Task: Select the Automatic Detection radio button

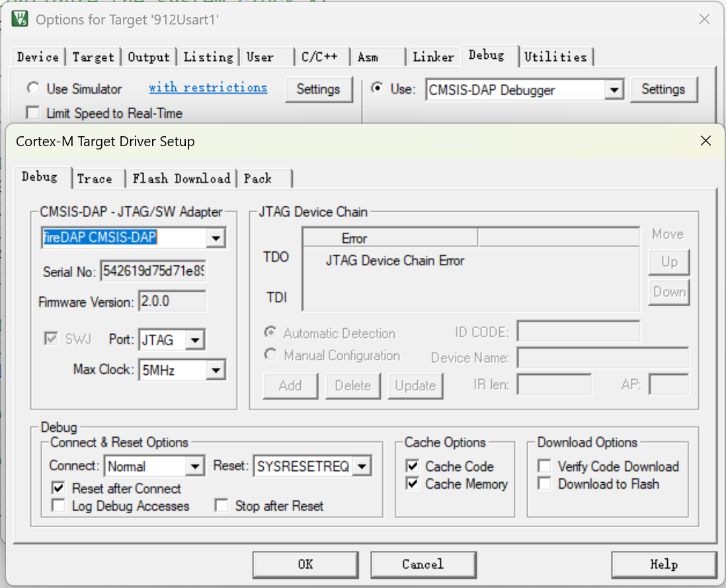Action: point(270,333)
